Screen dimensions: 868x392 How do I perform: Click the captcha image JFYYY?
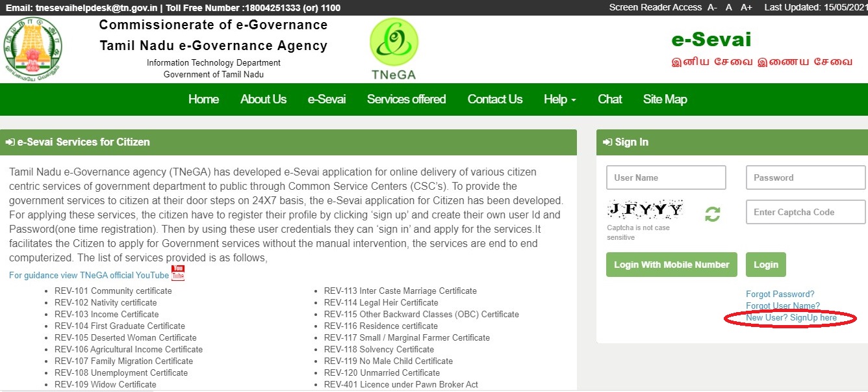click(x=645, y=209)
